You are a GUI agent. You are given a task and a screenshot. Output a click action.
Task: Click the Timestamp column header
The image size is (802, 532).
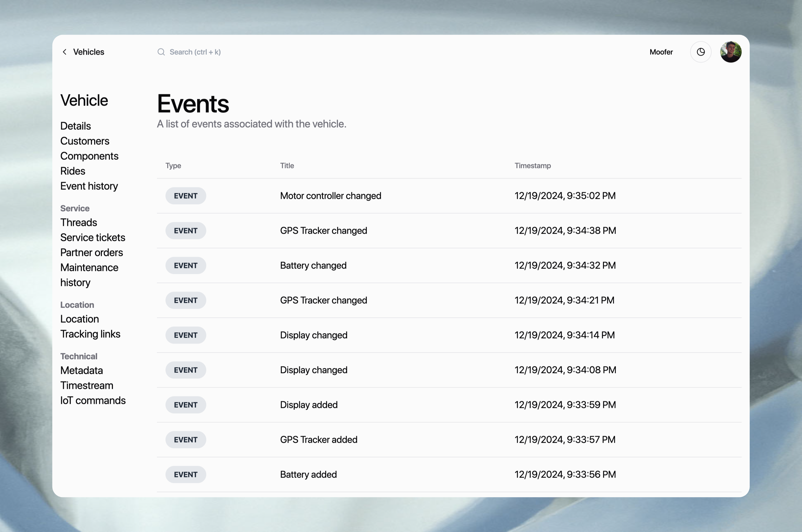tap(532, 166)
